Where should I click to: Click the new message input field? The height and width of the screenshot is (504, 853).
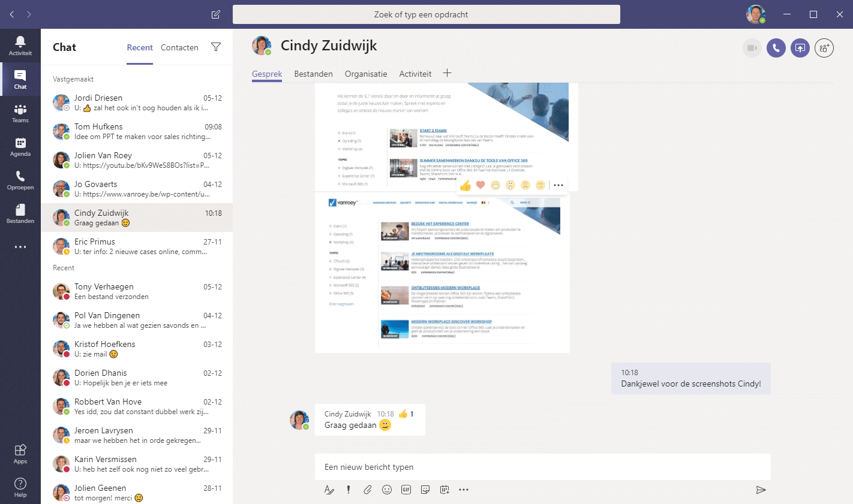point(543,467)
